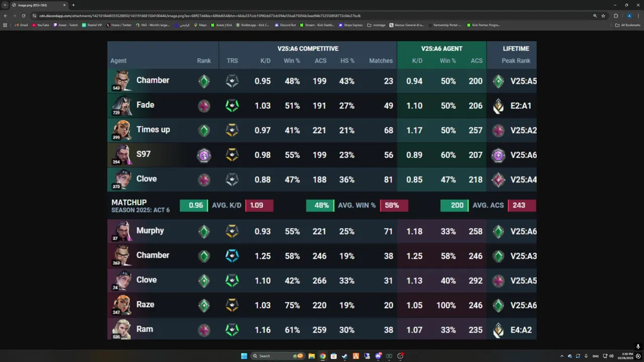Click Fade's agent portrait
The image size is (644, 362).
(x=122, y=105)
